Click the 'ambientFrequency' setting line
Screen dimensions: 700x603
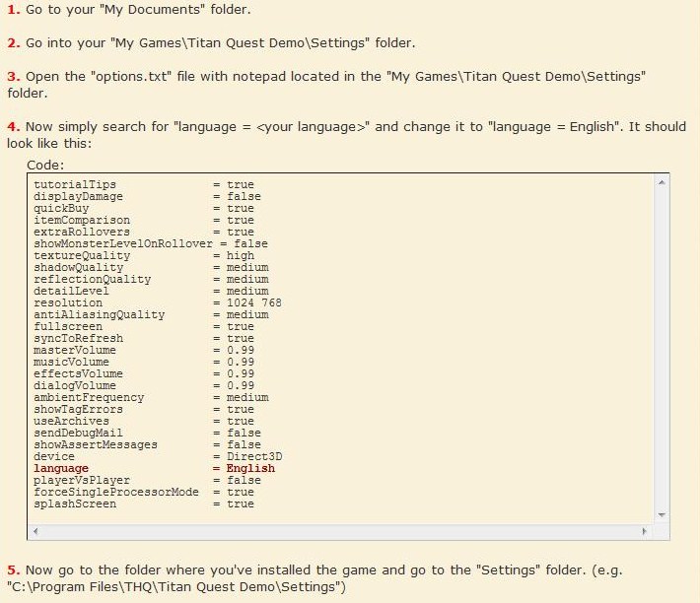[x=151, y=397]
